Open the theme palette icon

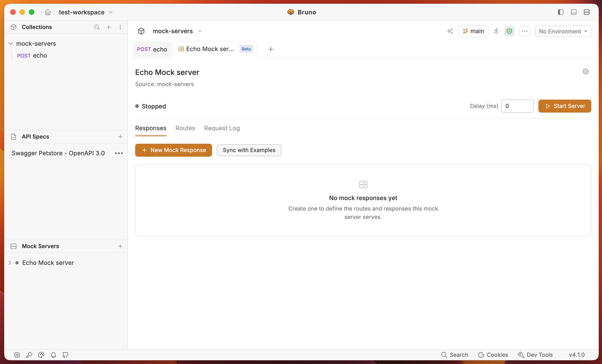41,355
